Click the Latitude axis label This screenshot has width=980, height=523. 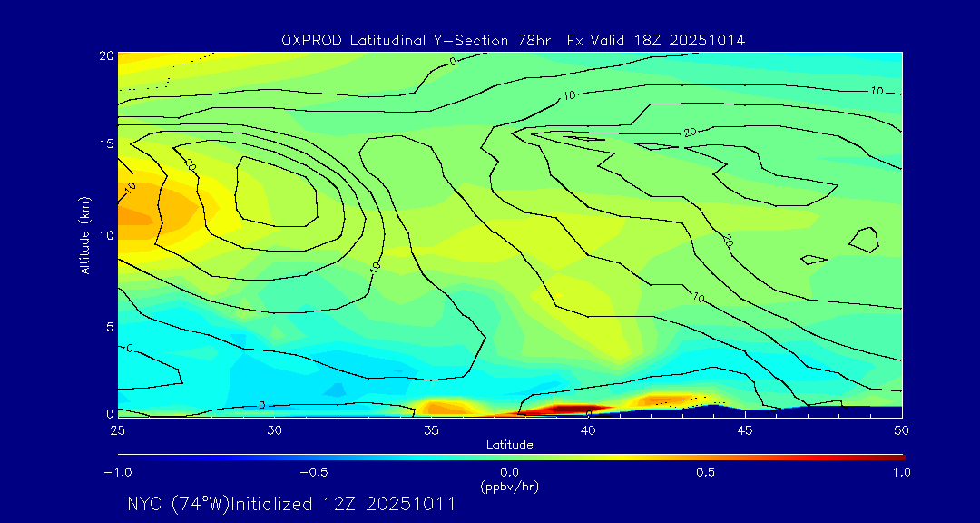pyautogui.click(x=509, y=445)
